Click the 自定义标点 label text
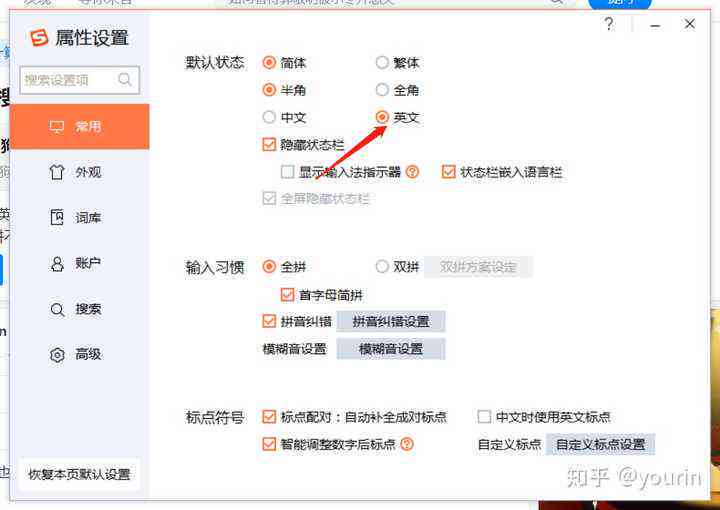 coord(509,444)
